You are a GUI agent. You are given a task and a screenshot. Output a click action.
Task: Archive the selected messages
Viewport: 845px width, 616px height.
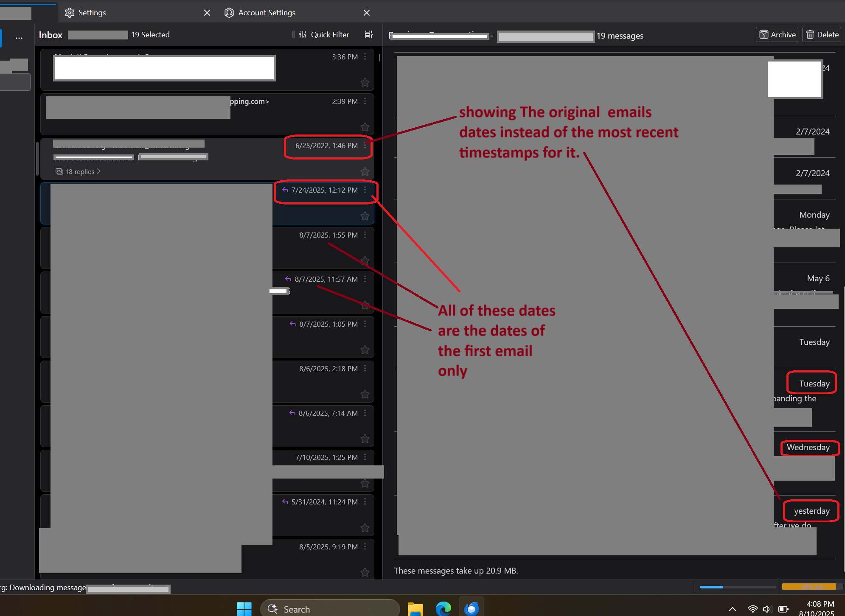[x=777, y=35]
